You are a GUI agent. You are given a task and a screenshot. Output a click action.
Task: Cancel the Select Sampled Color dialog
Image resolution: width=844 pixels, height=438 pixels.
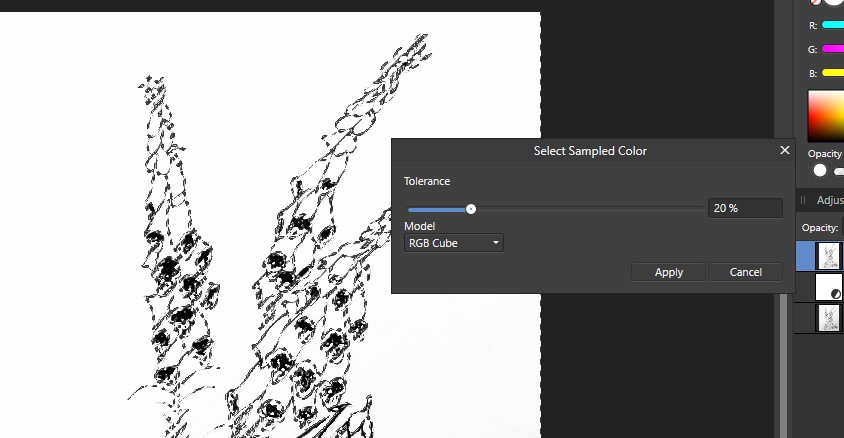(745, 272)
